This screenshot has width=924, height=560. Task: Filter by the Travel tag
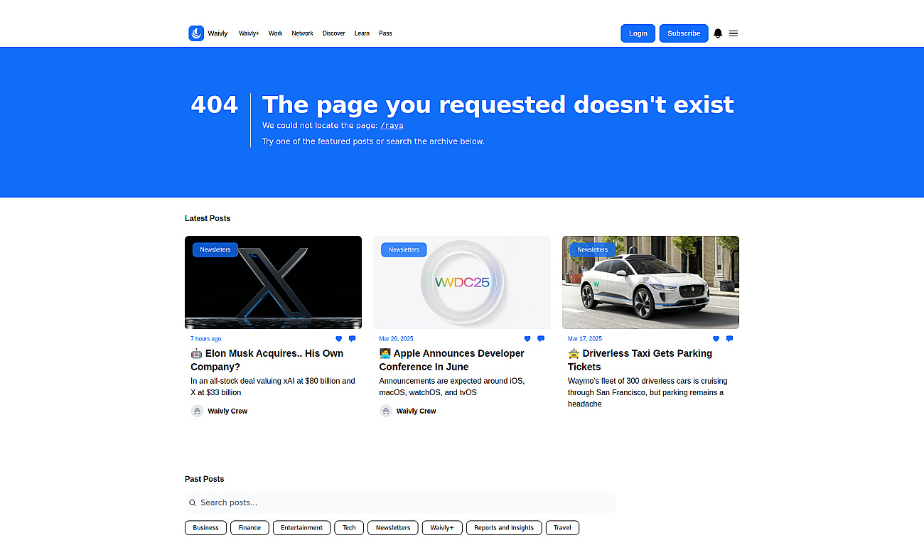click(562, 527)
